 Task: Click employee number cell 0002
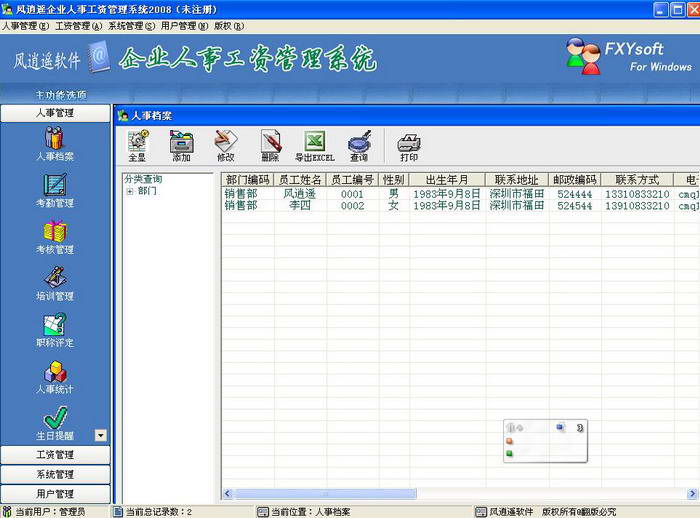[352, 206]
